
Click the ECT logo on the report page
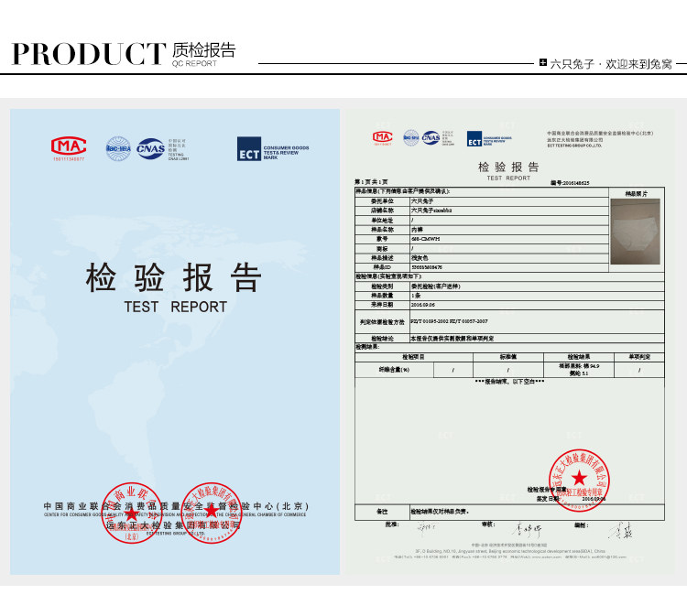coord(474,139)
